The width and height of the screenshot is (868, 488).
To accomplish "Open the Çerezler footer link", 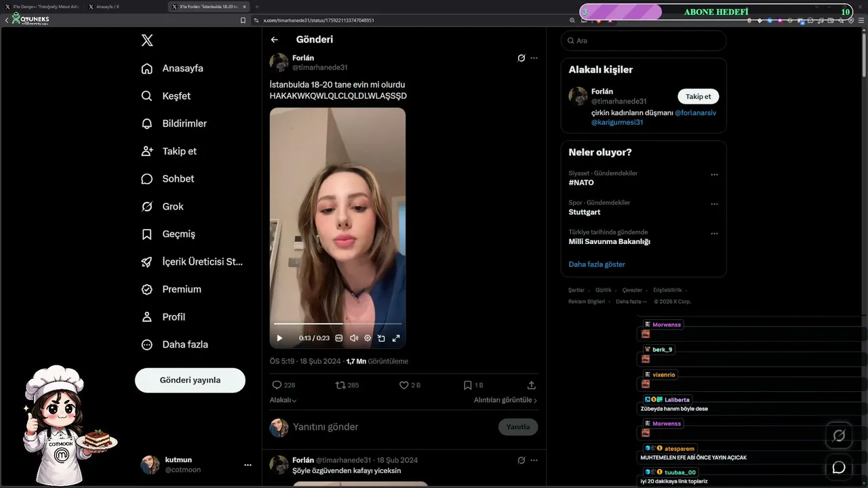I will tap(632, 290).
